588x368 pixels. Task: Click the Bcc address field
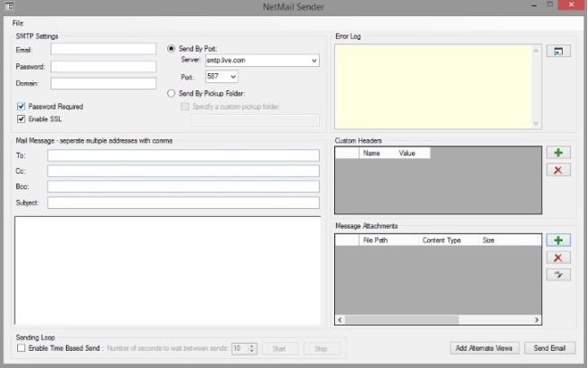[183, 186]
